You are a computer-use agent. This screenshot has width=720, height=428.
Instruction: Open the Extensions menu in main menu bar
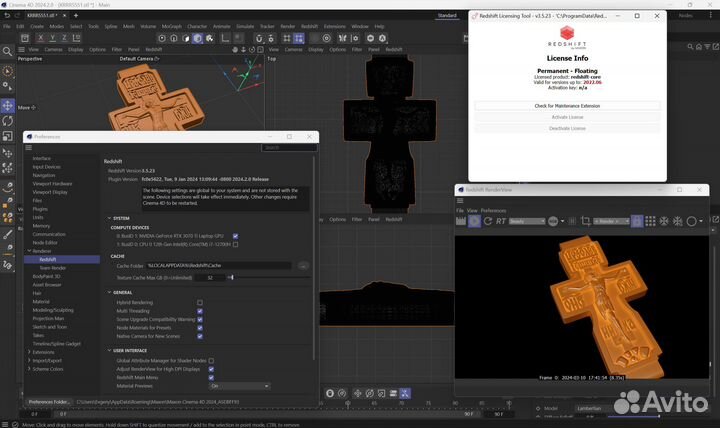click(x=335, y=27)
